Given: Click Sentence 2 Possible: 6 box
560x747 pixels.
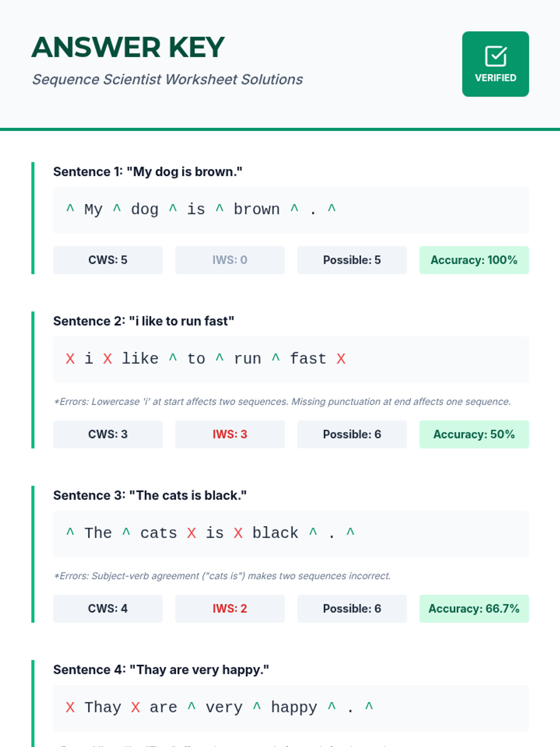Looking at the screenshot, I should [x=352, y=434].
